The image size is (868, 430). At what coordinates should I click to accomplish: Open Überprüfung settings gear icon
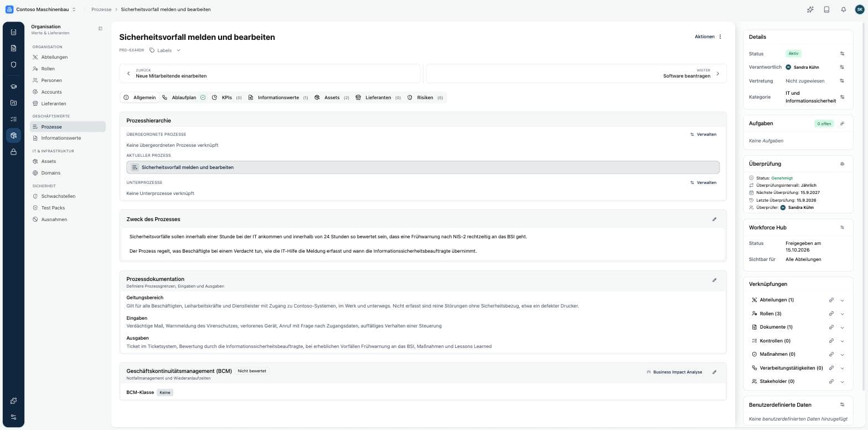(842, 164)
